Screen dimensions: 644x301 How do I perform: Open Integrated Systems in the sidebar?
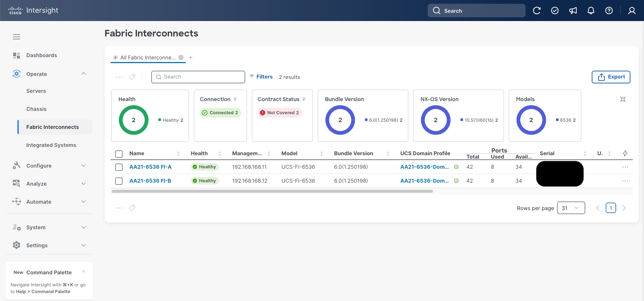51,145
